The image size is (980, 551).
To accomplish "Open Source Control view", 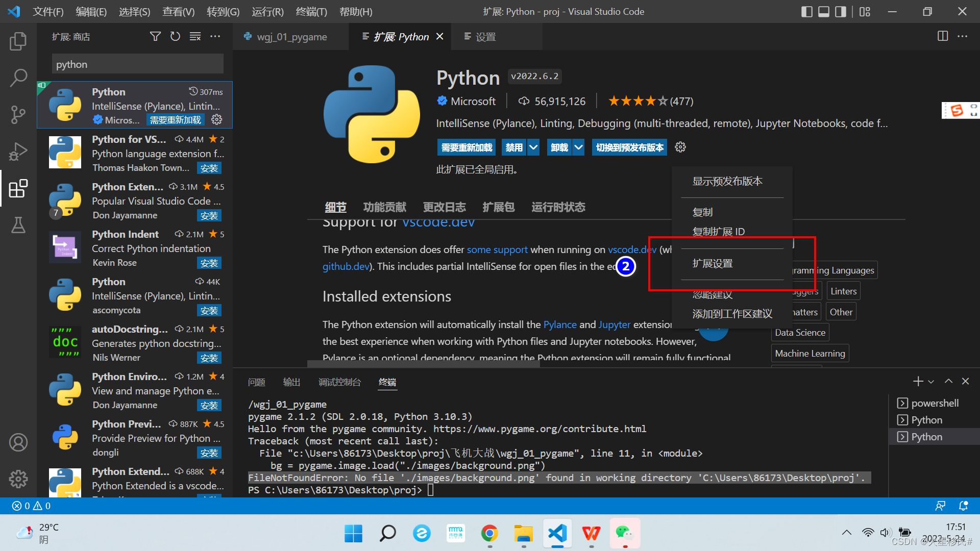I will (18, 115).
